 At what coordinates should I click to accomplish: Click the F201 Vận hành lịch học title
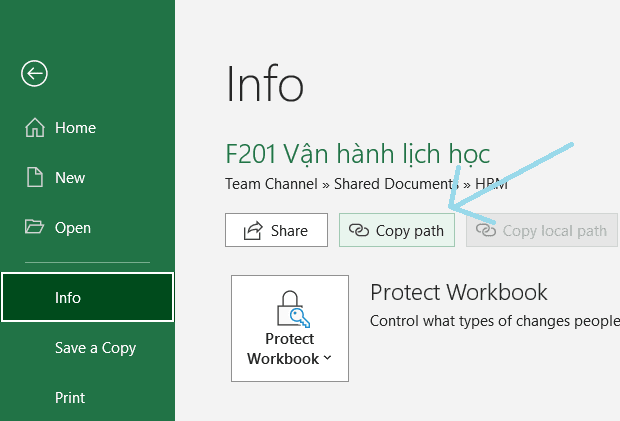(x=357, y=154)
